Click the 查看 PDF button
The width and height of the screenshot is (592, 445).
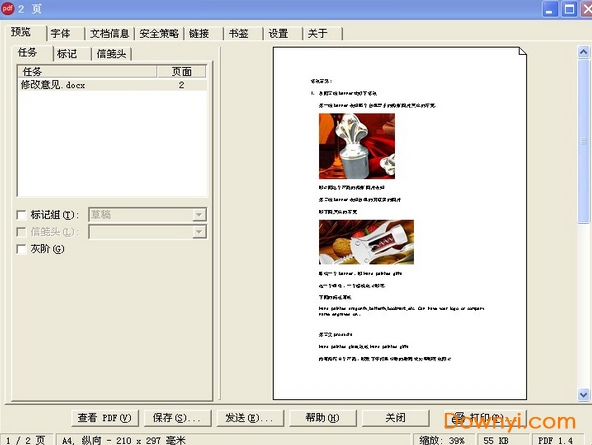(x=105, y=418)
